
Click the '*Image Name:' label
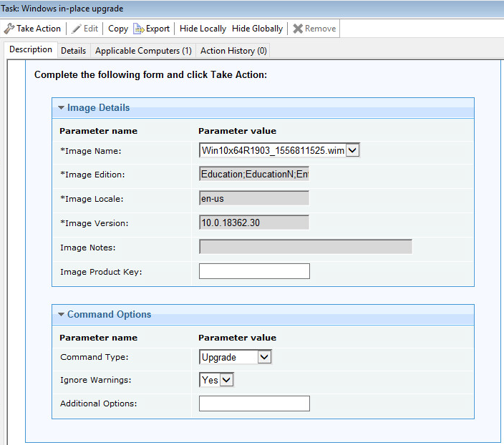91,151
